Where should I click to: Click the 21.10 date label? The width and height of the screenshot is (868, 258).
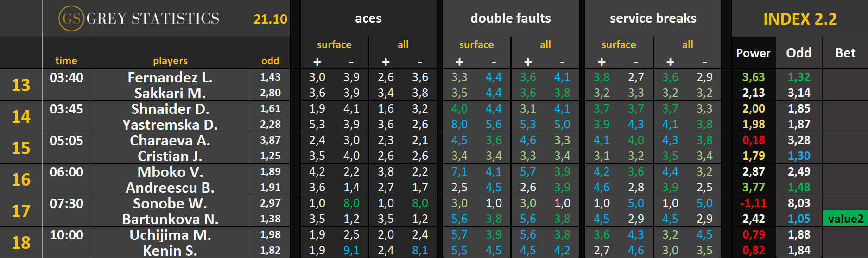coord(270,19)
